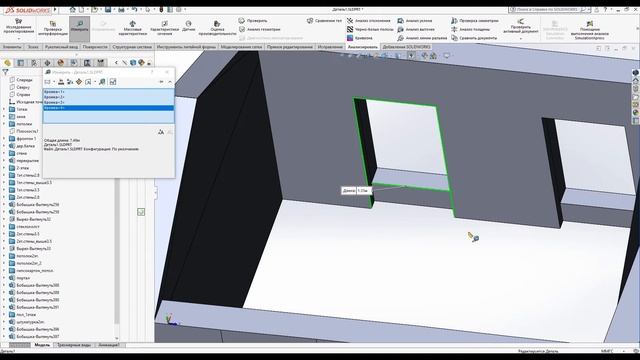Switch to the Структурная система tab
This screenshot has height=360, width=640.
click(132, 47)
